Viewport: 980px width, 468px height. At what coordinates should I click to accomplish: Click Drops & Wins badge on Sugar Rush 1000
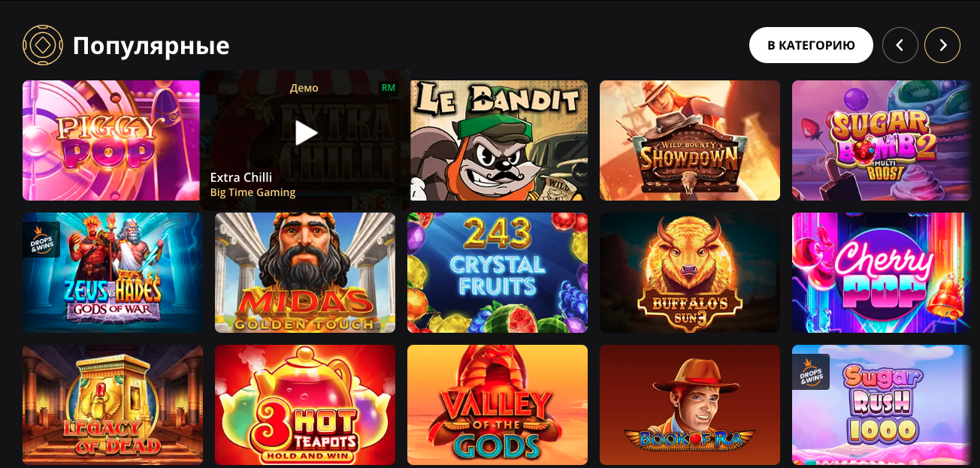tap(811, 372)
